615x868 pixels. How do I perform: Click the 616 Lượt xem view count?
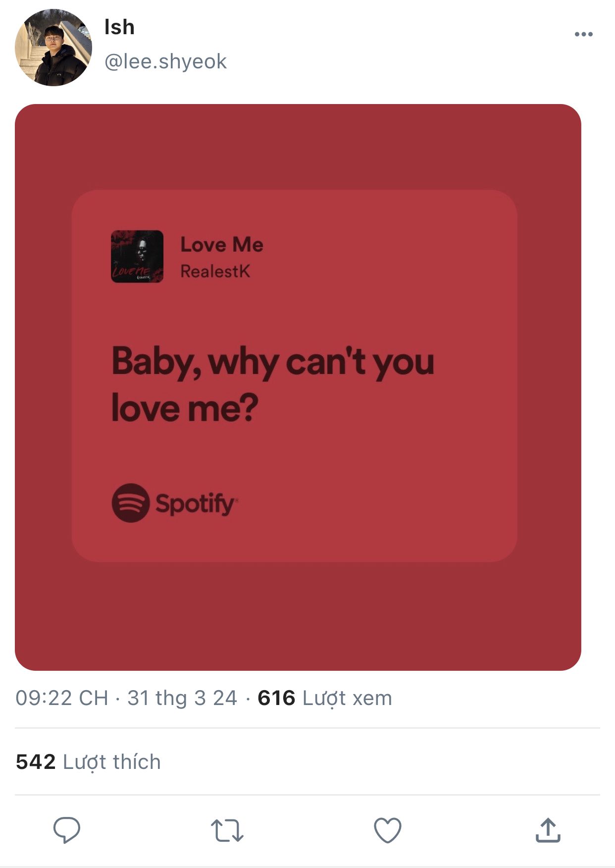pos(324,698)
